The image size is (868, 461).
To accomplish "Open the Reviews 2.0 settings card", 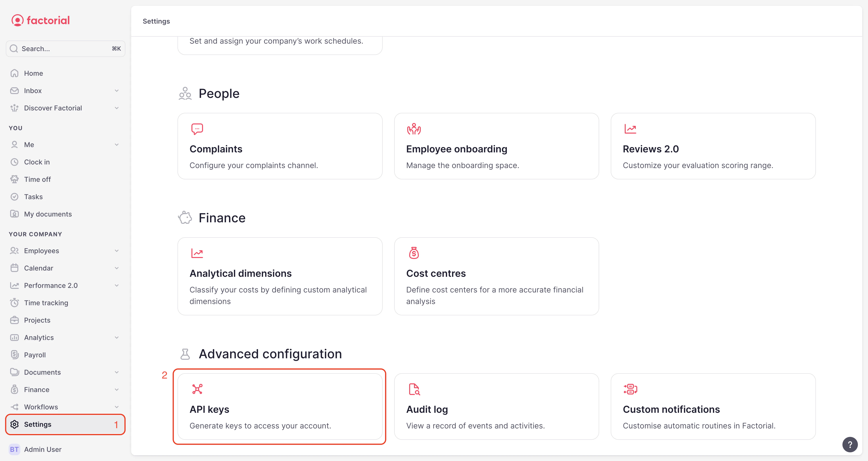I will [x=713, y=146].
